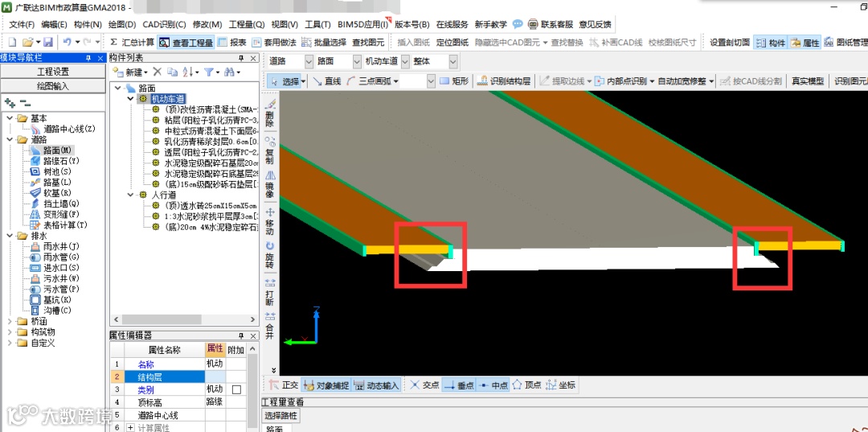Click the 工程设置 button
Screen dimensions: 868x432
point(53,72)
